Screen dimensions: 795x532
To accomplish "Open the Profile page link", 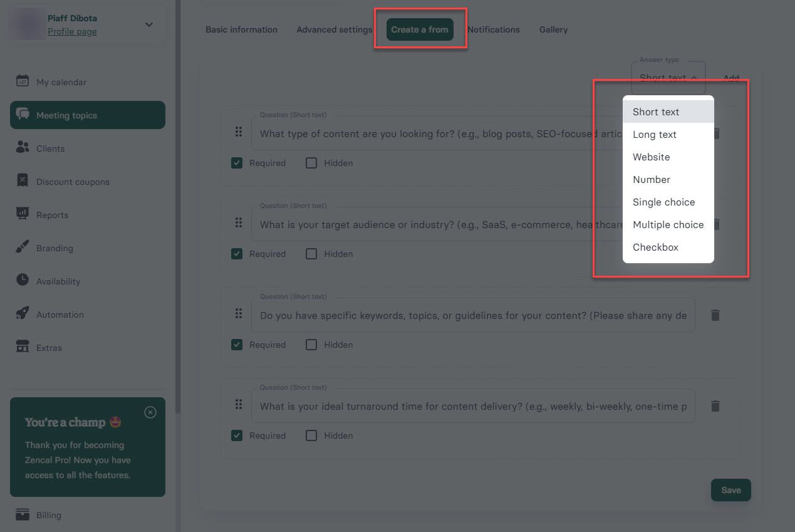I will tap(72, 31).
